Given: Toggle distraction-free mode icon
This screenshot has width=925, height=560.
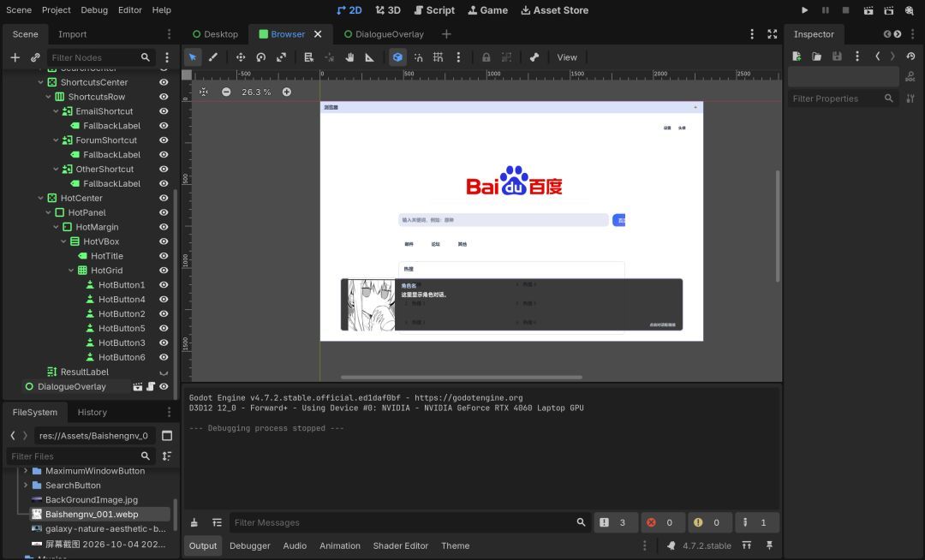Looking at the screenshot, I should (773, 34).
